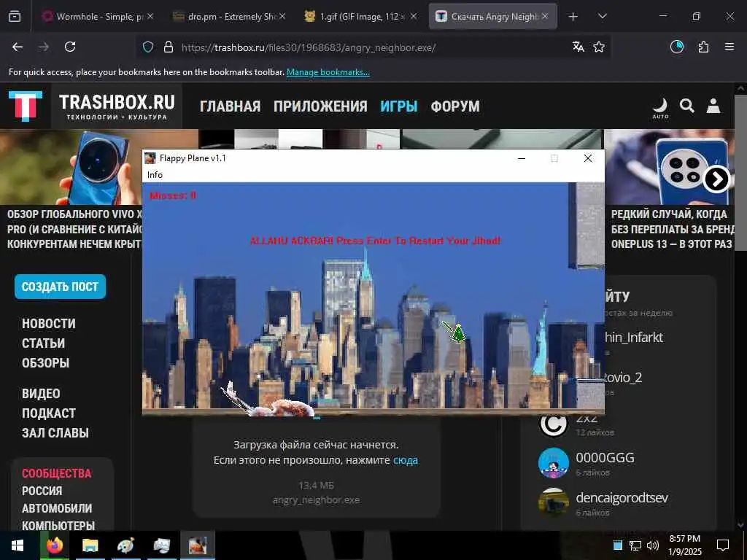The image size is (747, 560).
Task: Close the dro.pm tab
Action: tap(282, 16)
